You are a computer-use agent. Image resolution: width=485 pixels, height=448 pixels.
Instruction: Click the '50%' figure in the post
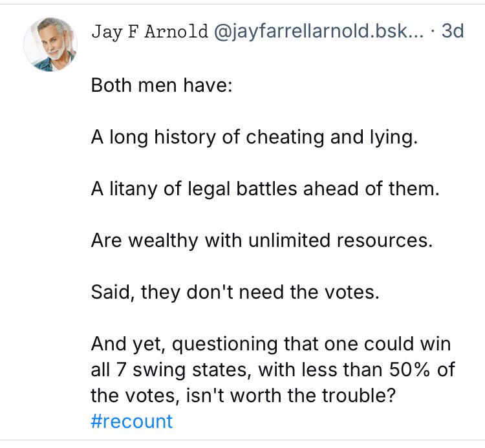tap(409, 369)
